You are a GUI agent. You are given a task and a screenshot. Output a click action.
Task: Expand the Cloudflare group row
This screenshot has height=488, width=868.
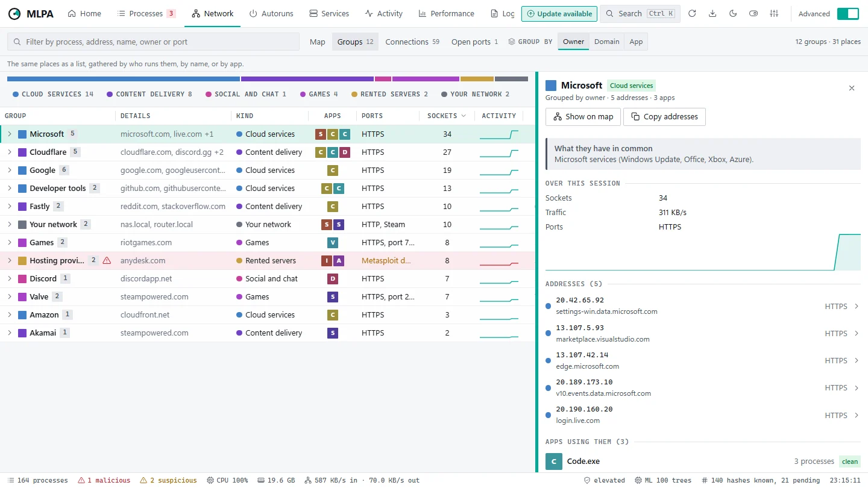tap(10, 152)
